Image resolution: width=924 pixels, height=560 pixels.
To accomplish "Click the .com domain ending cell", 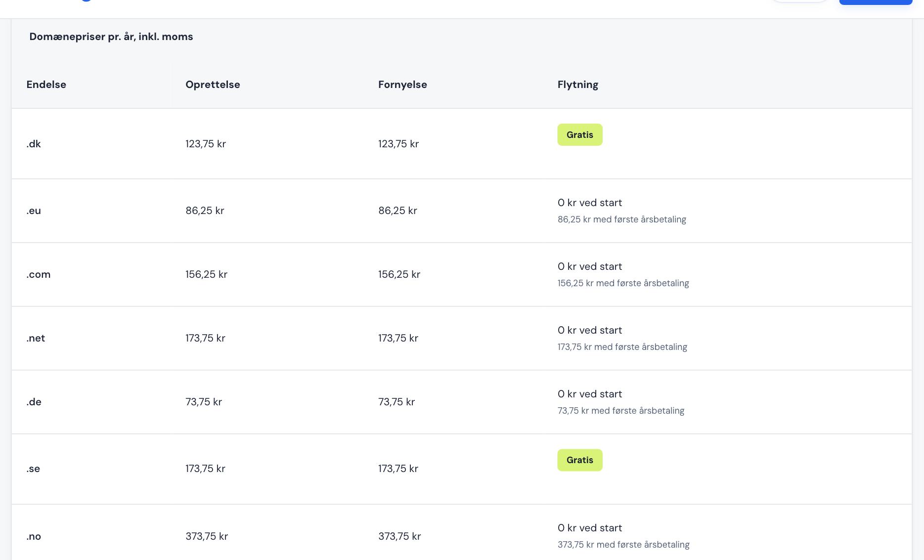I will tap(39, 274).
